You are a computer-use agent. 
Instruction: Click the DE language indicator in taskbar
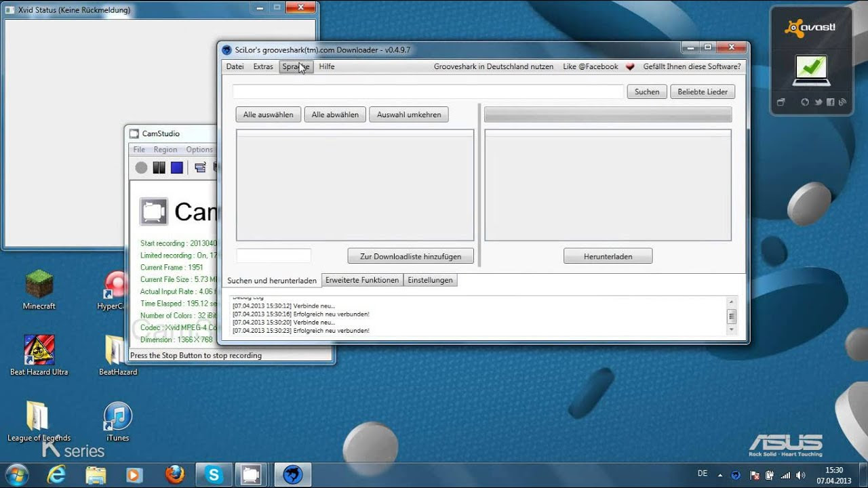coord(703,473)
